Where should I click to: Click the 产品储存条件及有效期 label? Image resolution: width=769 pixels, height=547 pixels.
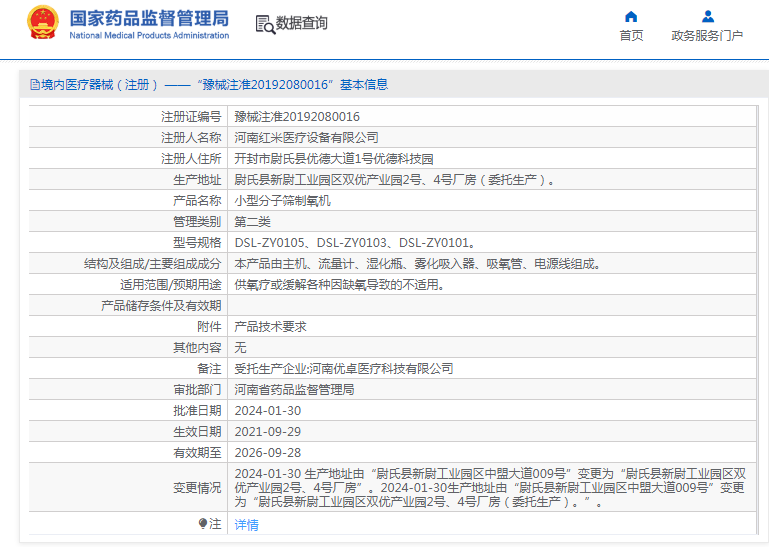click(161, 306)
